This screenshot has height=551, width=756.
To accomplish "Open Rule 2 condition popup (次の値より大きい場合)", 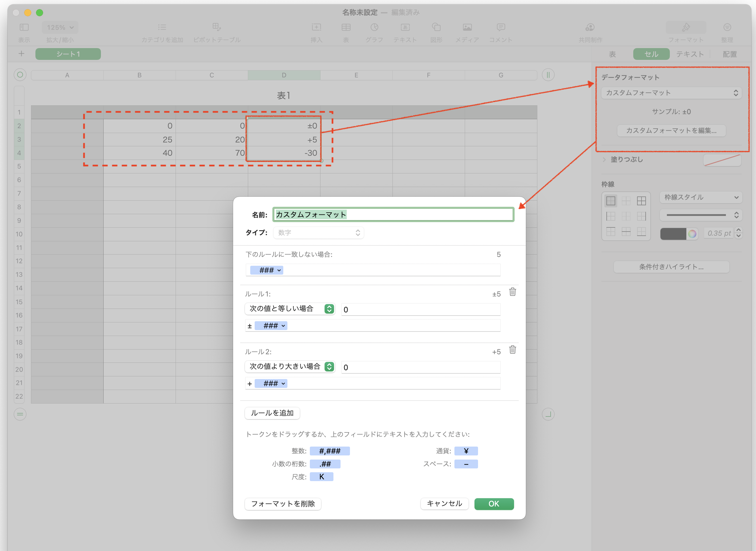I will click(289, 367).
